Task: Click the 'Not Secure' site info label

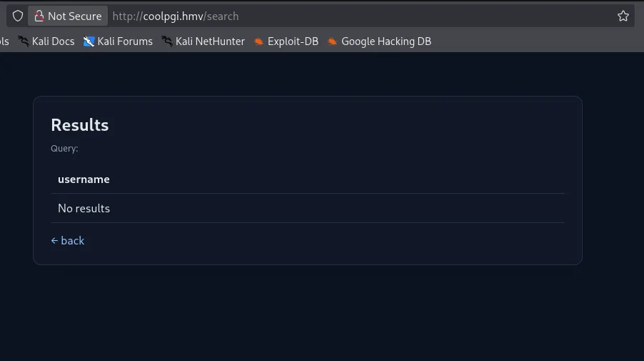Action: click(x=74, y=16)
